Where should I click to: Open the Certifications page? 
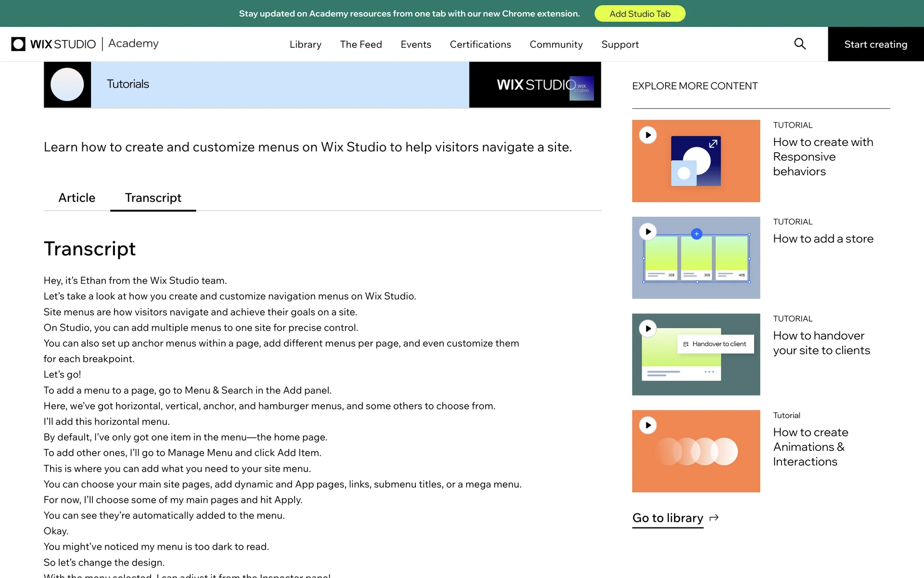(480, 44)
